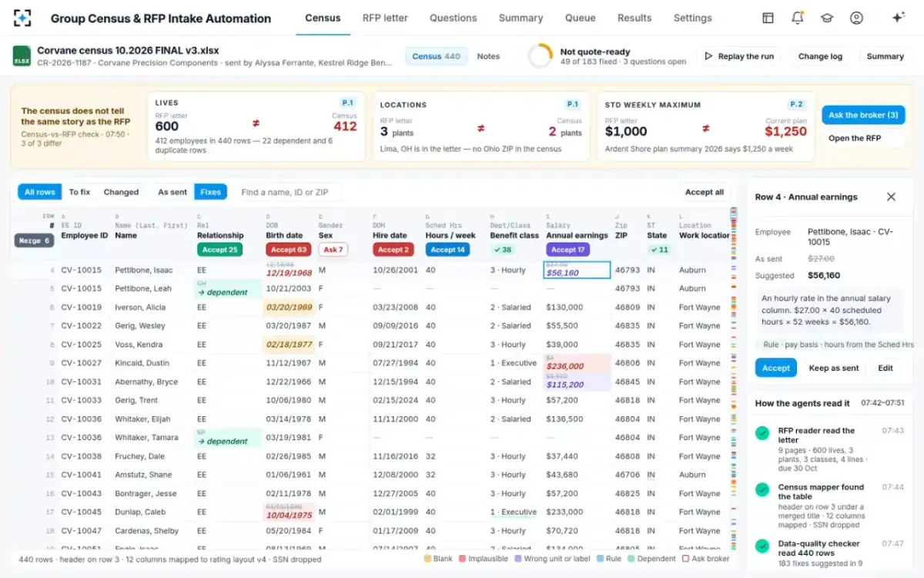Open the Change log
The image size is (924, 578).
pyautogui.click(x=820, y=56)
